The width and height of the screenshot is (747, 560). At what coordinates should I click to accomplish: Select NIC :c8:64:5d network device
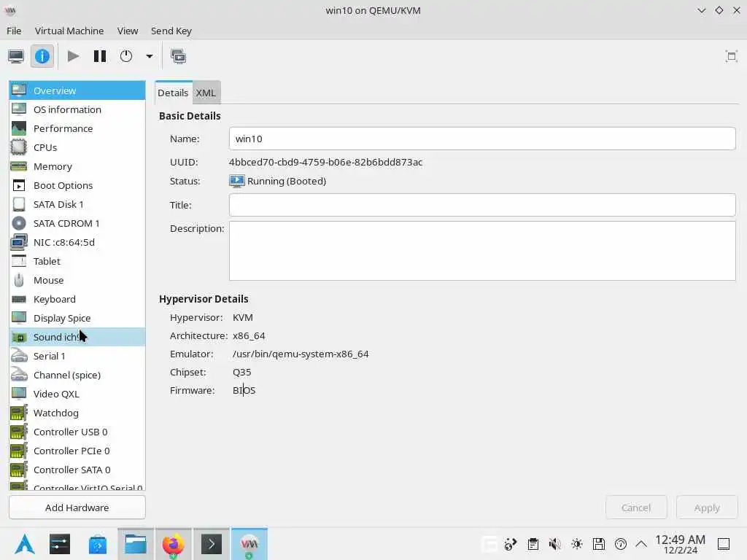click(x=77, y=242)
